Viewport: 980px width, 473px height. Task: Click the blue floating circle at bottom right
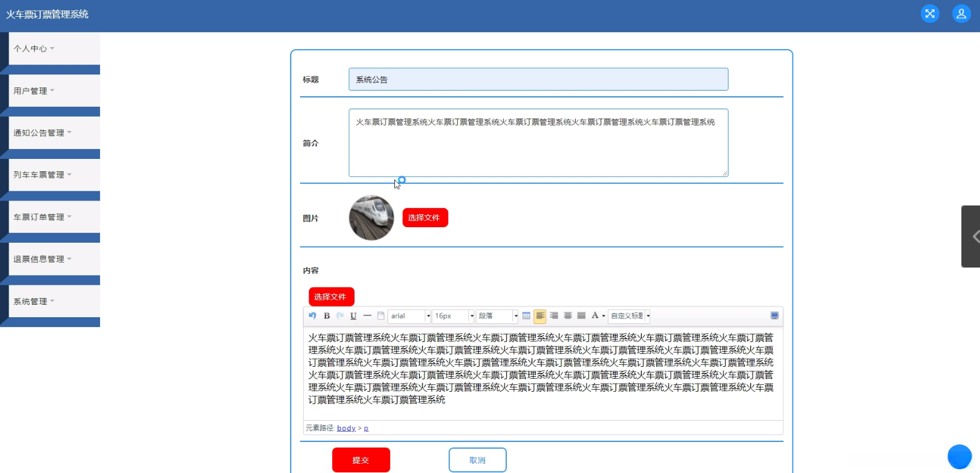tap(960, 457)
